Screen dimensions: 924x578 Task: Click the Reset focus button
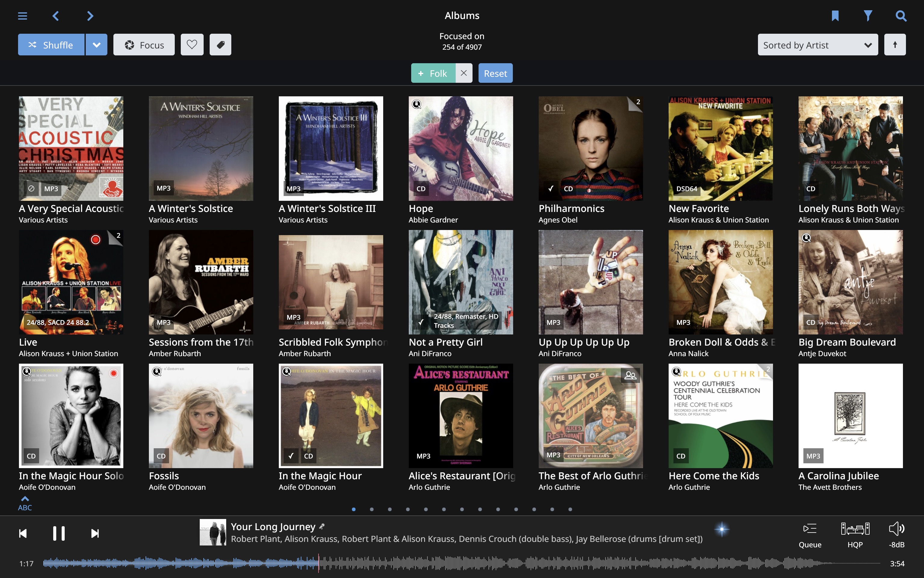pos(495,73)
